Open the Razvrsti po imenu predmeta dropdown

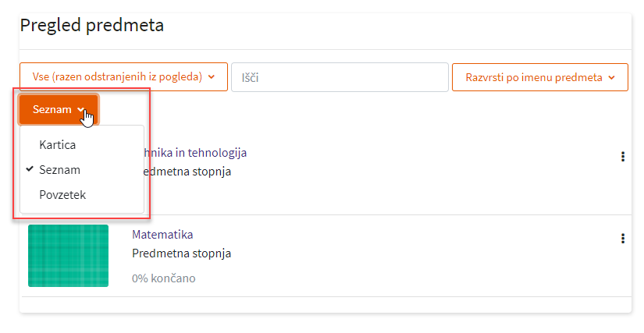click(x=539, y=77)
